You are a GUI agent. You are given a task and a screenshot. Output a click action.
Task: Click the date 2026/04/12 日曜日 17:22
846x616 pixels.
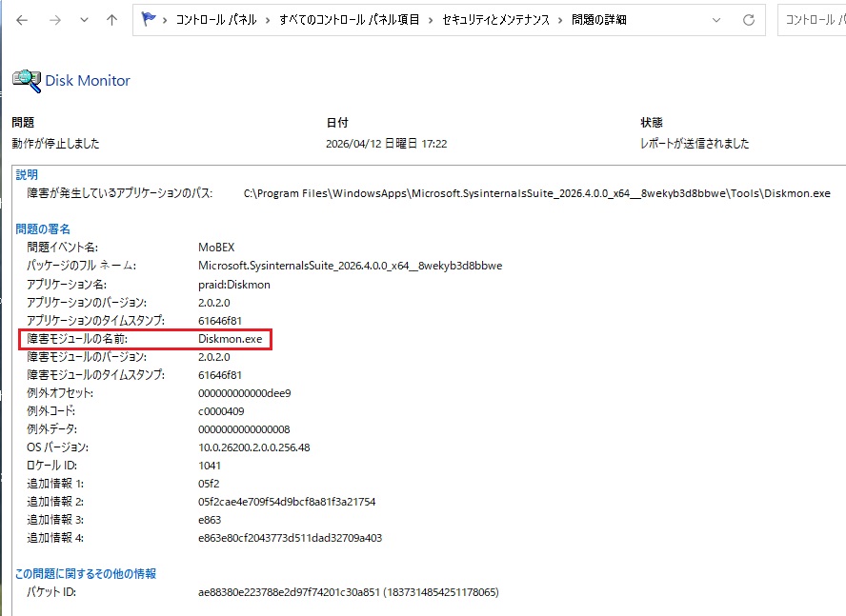click(x=386, y=144)
